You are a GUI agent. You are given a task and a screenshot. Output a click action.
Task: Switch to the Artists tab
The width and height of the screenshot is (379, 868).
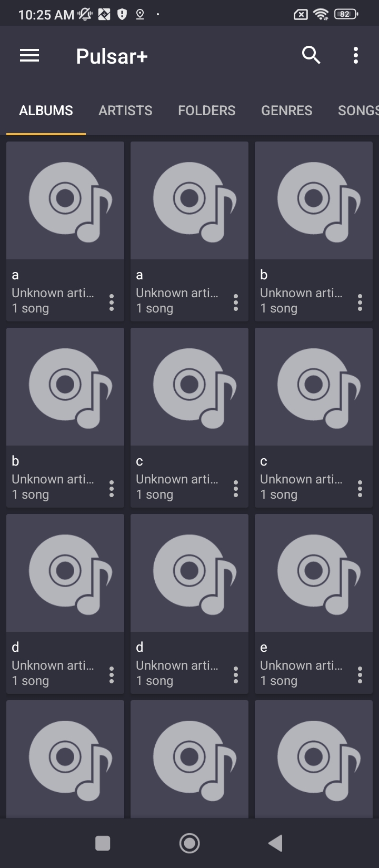click(x=125, y=110)
